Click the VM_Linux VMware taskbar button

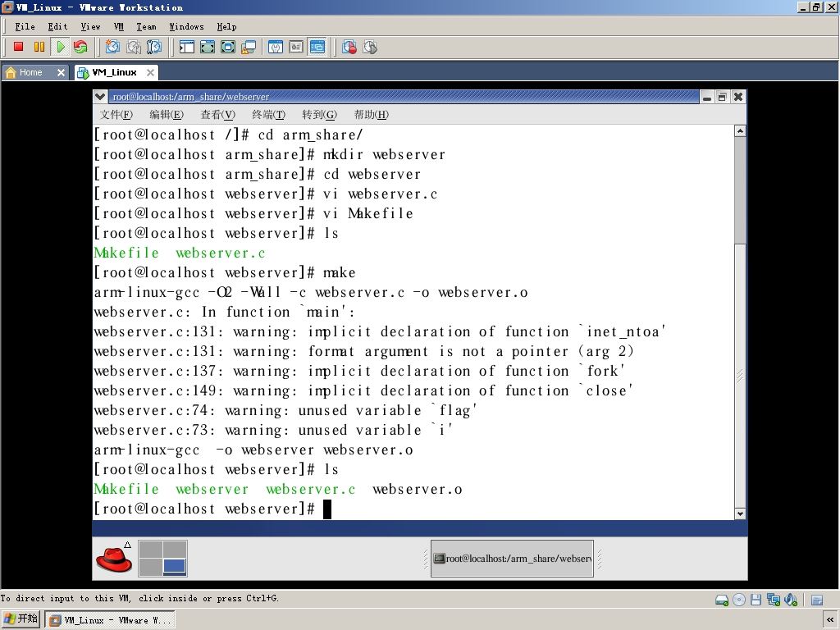click(x=109, y=620)
